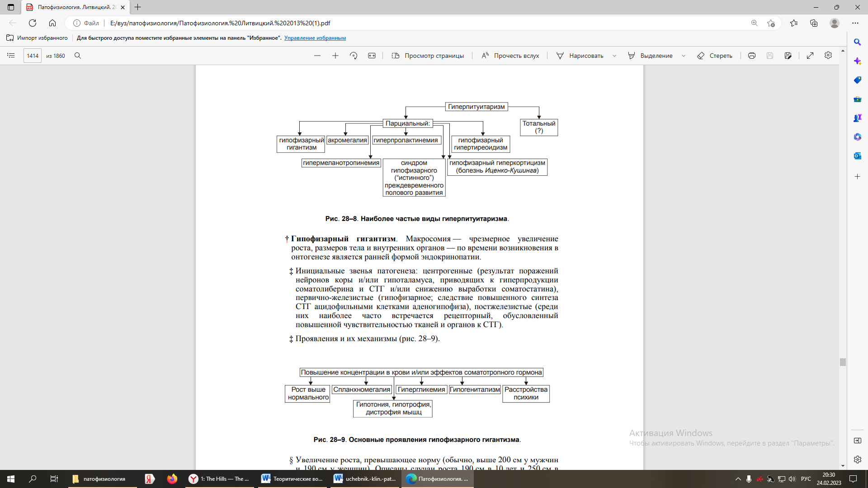Toggle the PDF table of contents panel
868x488 pixels.
pos(11,56)
